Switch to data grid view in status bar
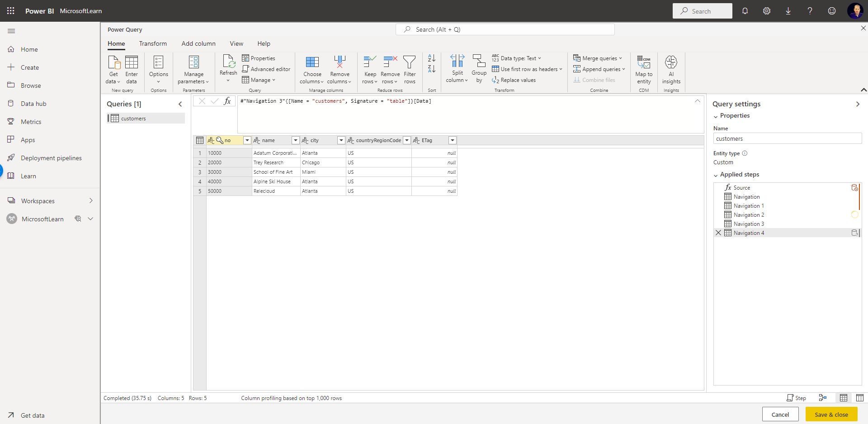868x424 pixels. pyautogui.click(x=844, y=398)
